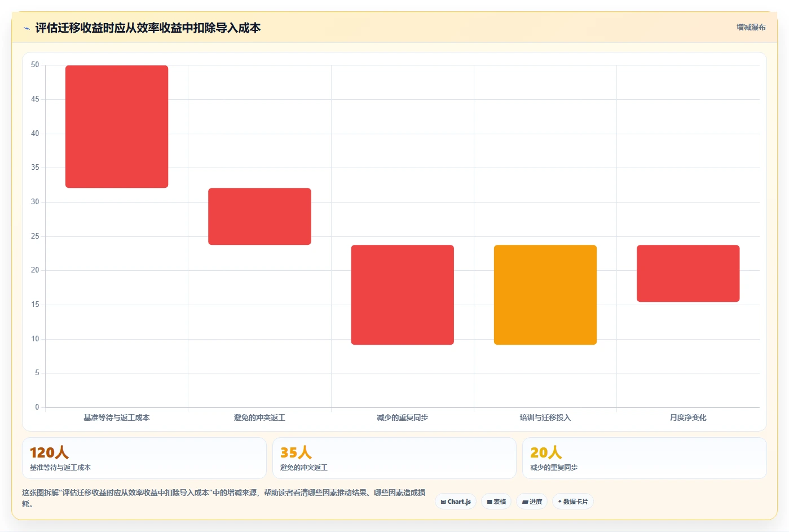Click the Chart.js tag chip
Viewport: 789px width, 532px height.
tap(456, 502)
